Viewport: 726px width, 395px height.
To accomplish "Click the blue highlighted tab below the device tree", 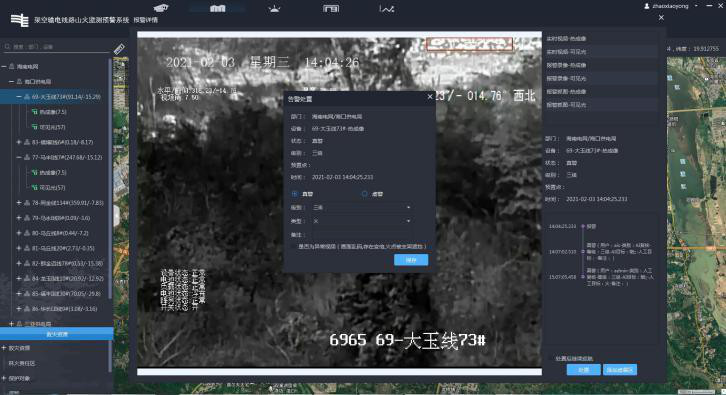I will click(56, 334).
